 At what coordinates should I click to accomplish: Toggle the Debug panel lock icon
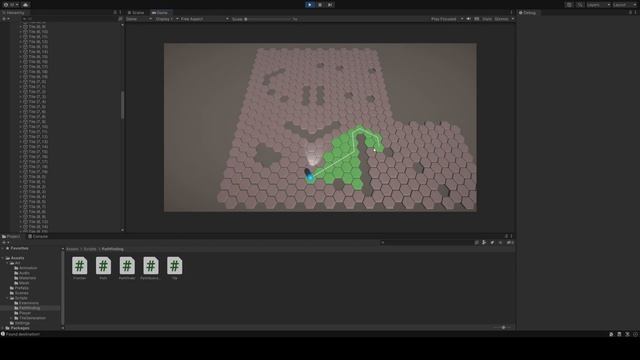(x=630, y=13)
